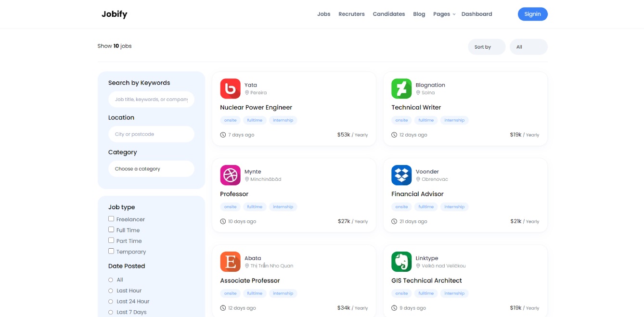644x317 pixels.
Task: Click the Abata company logo
Action: [x=230, y=262]
